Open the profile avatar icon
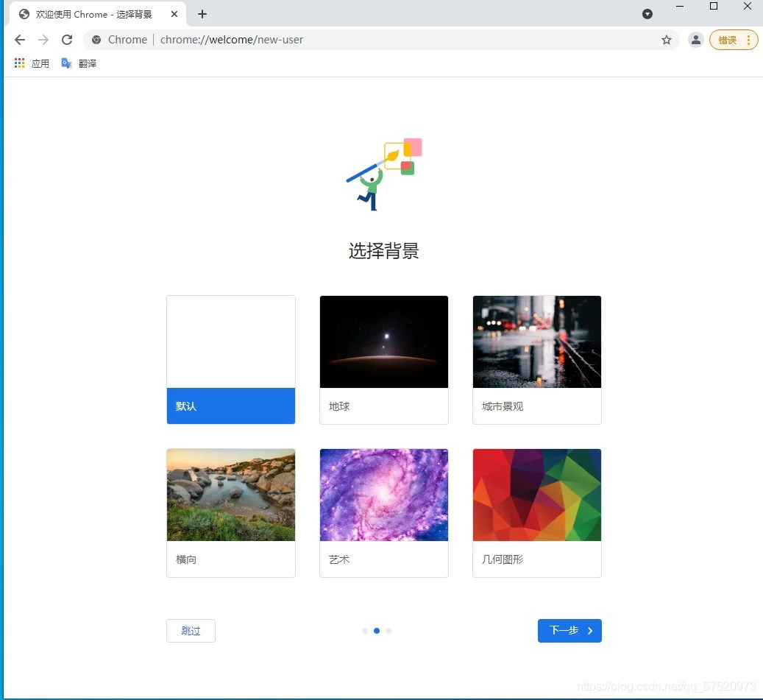This screenshot has width=763, height=700. [696, 40]
